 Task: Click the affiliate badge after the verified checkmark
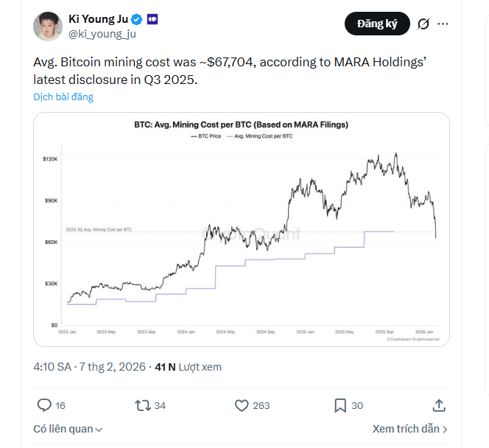pos(152,18)
